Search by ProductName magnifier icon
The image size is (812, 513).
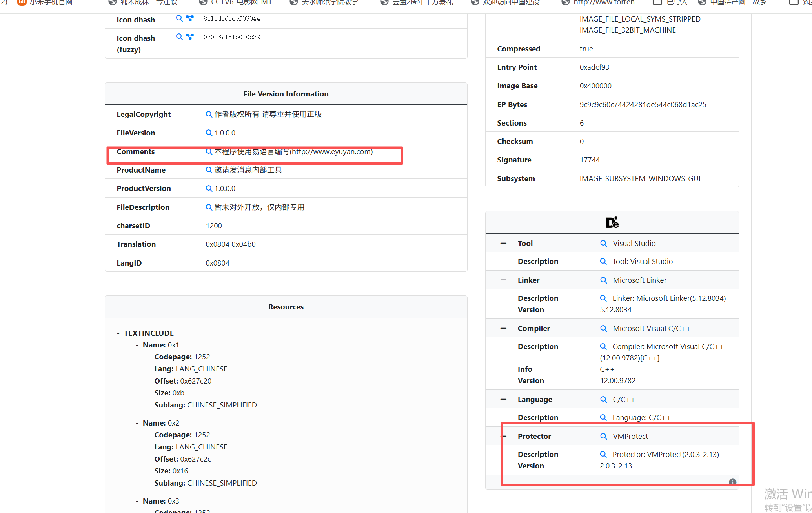point(209,170)
